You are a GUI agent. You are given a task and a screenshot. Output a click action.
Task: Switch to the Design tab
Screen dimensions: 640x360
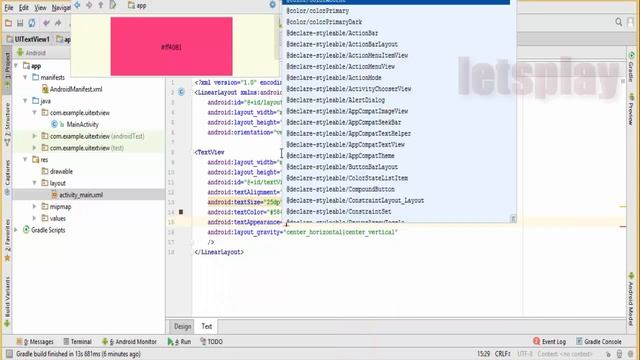[182, 326]
